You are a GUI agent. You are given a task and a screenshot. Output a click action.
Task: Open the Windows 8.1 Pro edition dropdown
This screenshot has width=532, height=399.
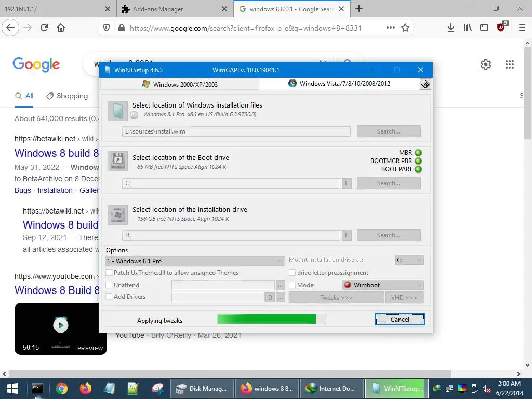[195, 261]
